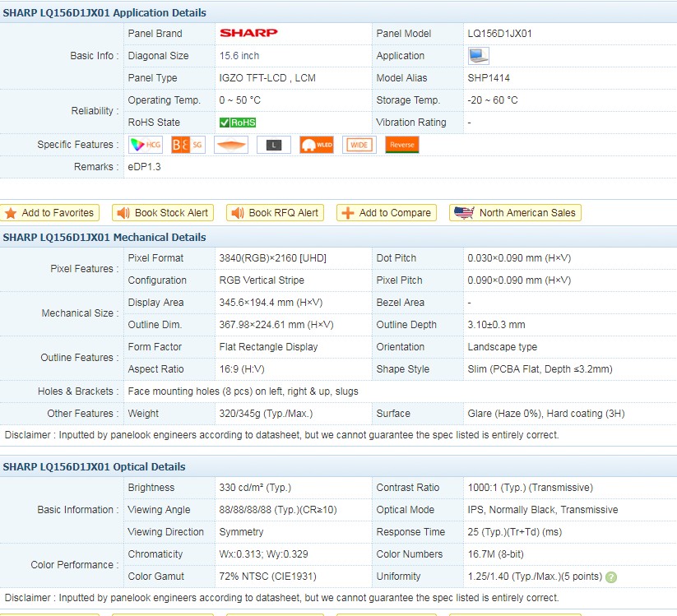
Task: Click the disclaimer under Optical Details
Action: click(282, 598)
